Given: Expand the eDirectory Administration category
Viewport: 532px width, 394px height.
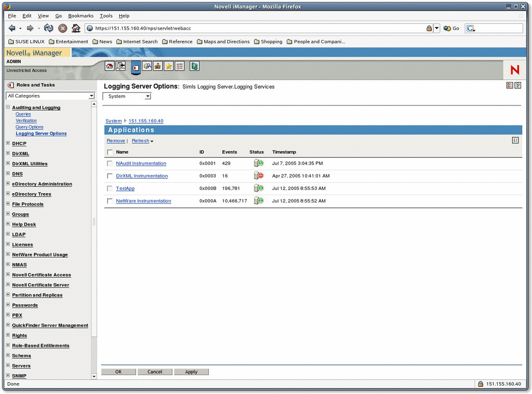Looking at the screenshot, I should click(8, 183).
